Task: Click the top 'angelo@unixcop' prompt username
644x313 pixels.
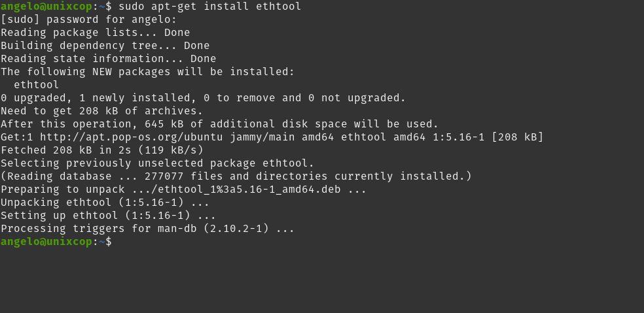Action: click(47, 7)
